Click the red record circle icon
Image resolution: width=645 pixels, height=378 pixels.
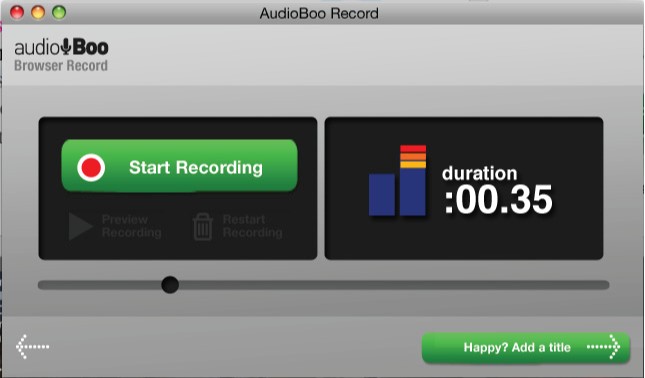coord(91,168)
